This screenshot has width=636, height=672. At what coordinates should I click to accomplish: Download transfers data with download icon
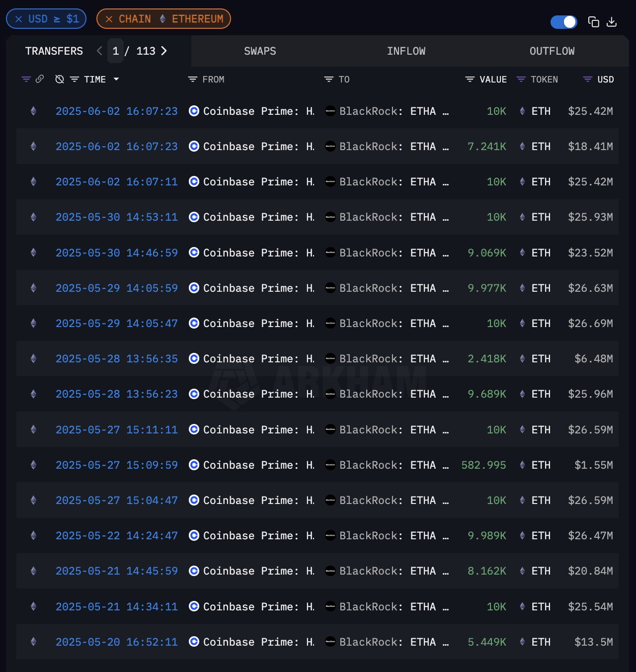[x=612, y=22]
